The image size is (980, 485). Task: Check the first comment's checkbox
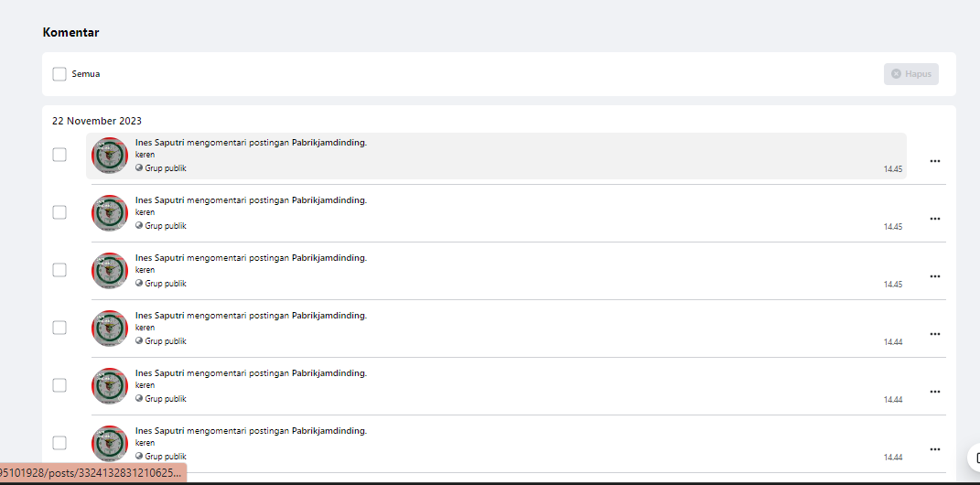click(x=59, y=155)
